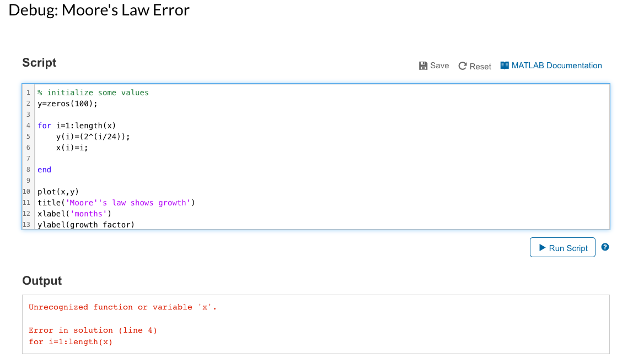Click line number 4 in the editor
Image resolution: width=617 pixels, height=364 pixels.
tap(28, 125)
